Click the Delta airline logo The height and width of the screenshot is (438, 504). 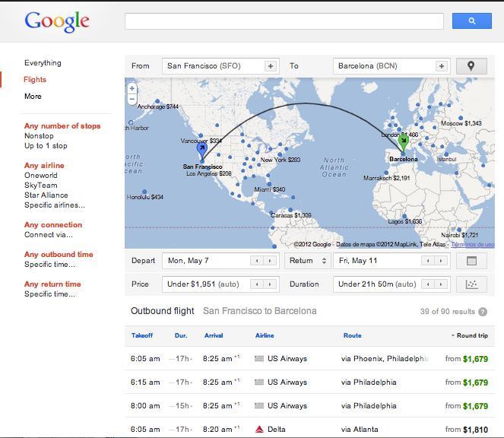point(259,430)
